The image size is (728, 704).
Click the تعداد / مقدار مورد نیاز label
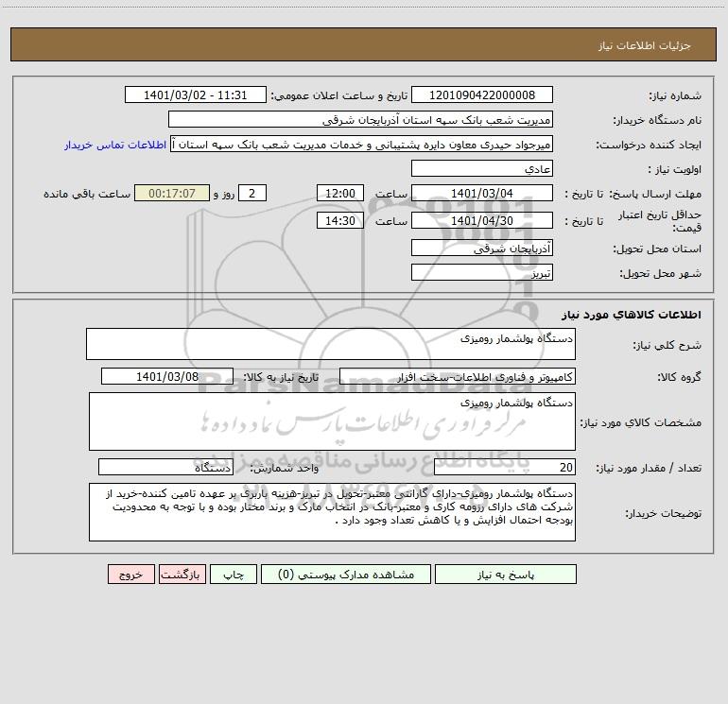click(649, 469)
